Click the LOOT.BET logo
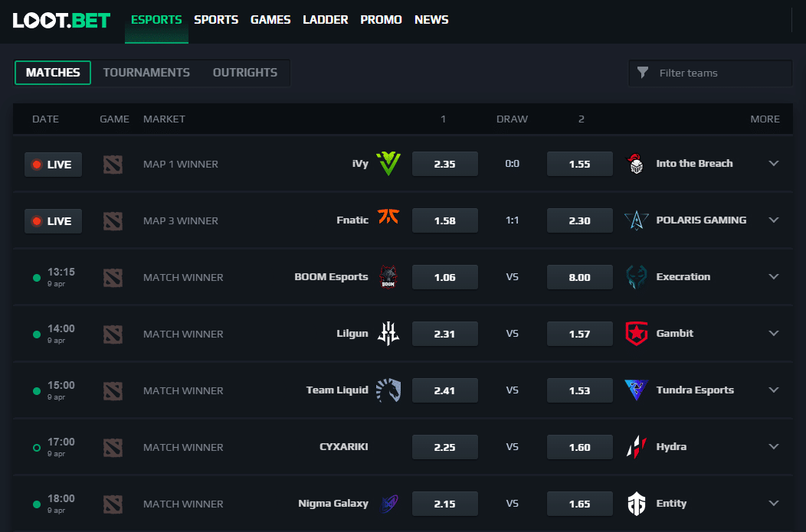This screenshot has width=806, height=532. click(61, 20)
